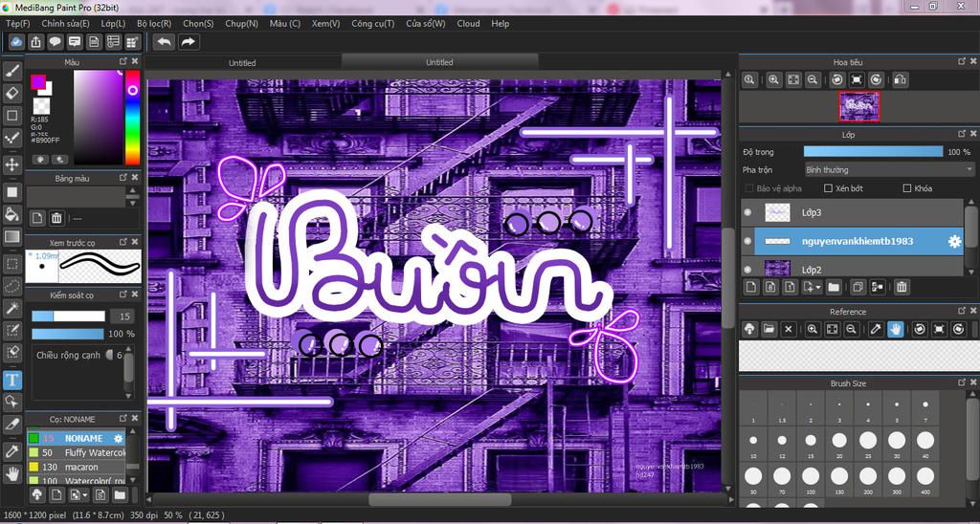The height and width of the screenshot is (524, 980).
Task: Open the Cloud menu
Action: pyautogui.click(x=468, y=24)
